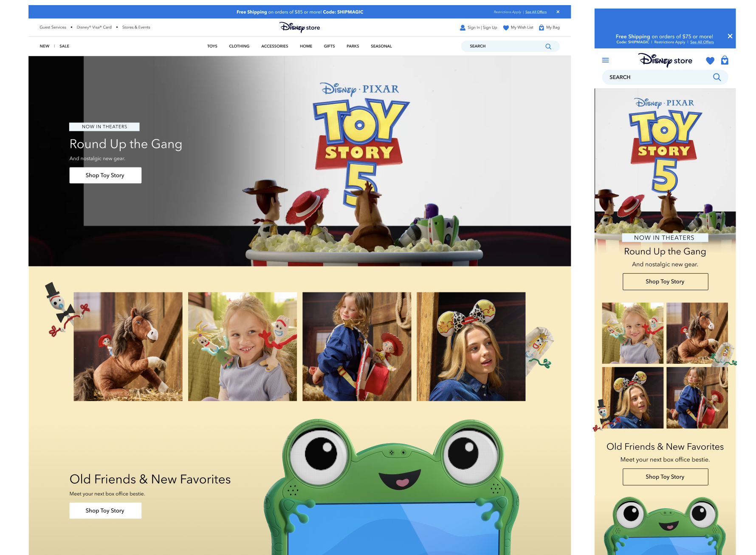Open the PARKS menu
The height and width of the screenshot is (555, 756).
tap(353, 46)
